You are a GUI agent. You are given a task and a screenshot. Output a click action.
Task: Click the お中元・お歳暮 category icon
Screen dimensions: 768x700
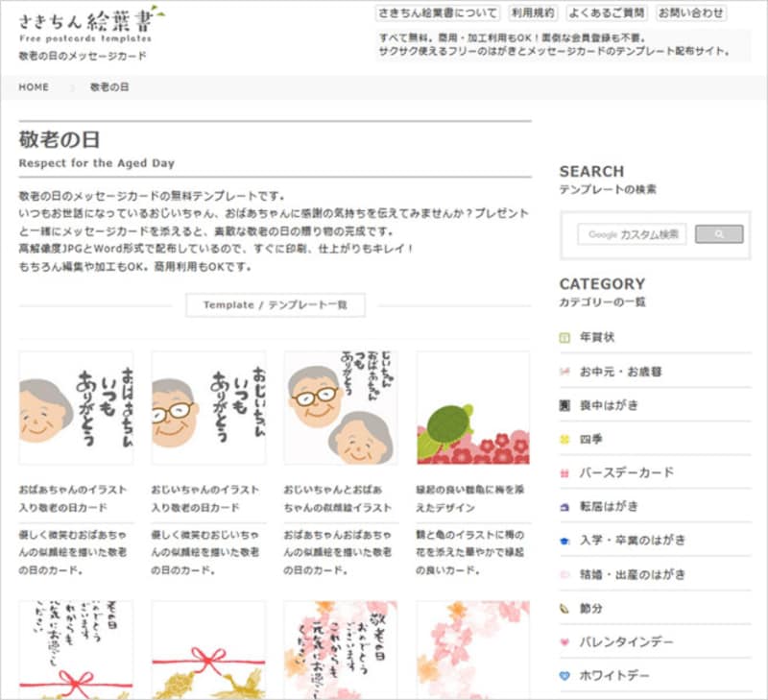pos(564,372)
